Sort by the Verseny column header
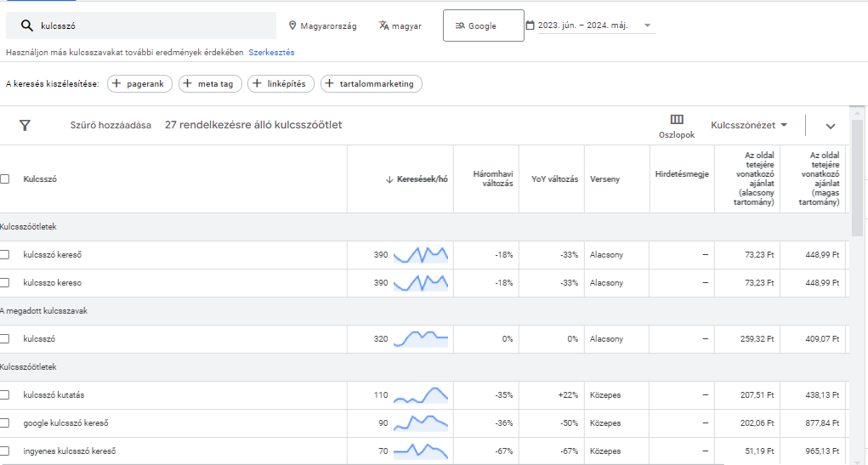 coord(604,179)
